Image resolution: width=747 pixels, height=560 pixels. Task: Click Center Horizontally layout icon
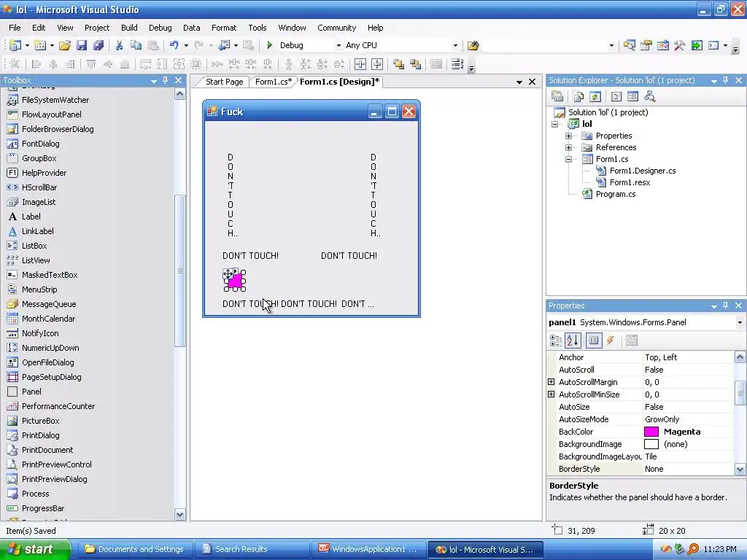click(360, 64)
